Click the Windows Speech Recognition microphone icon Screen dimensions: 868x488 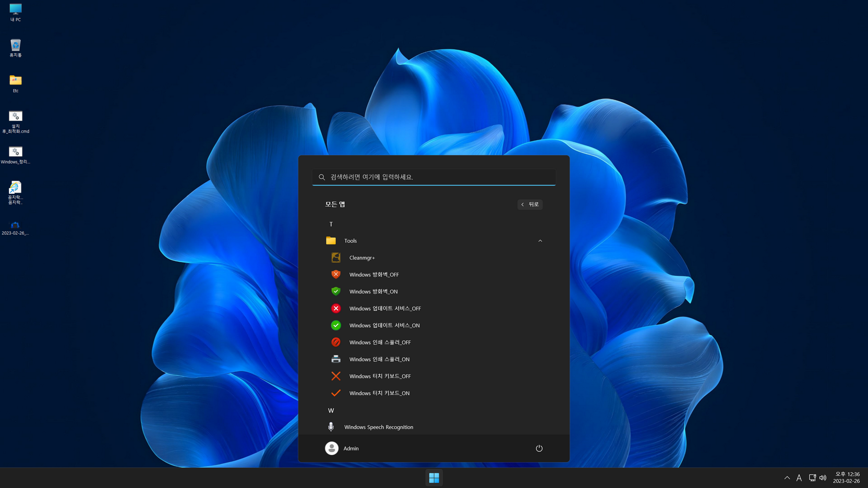[331, 427]
